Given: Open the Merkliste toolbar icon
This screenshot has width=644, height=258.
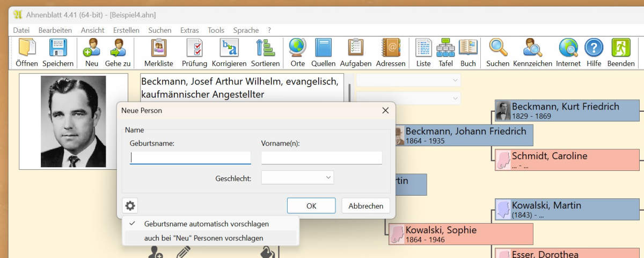Looking at the screenshot, I should tap(158, 48).
